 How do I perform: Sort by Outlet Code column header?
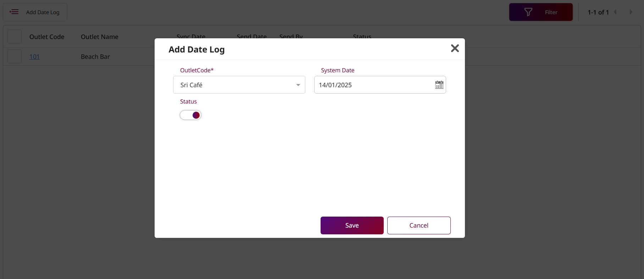point(47,37)
